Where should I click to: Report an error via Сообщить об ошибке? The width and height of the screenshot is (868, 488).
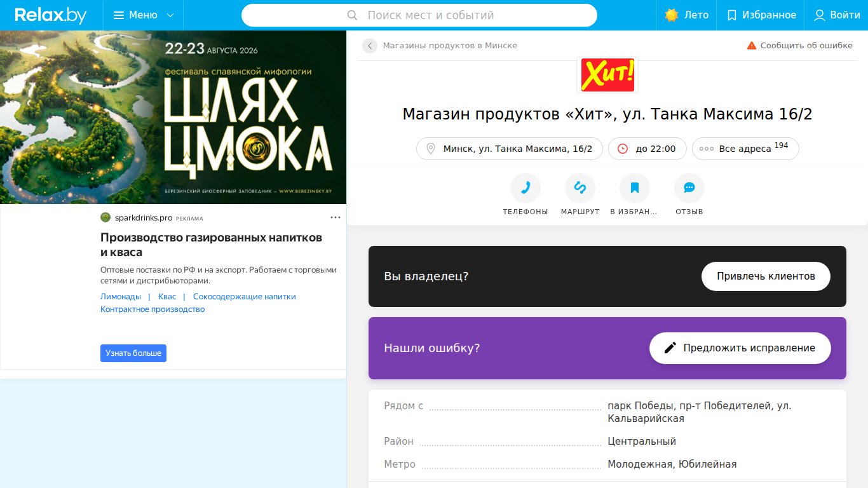coord(799,46)
